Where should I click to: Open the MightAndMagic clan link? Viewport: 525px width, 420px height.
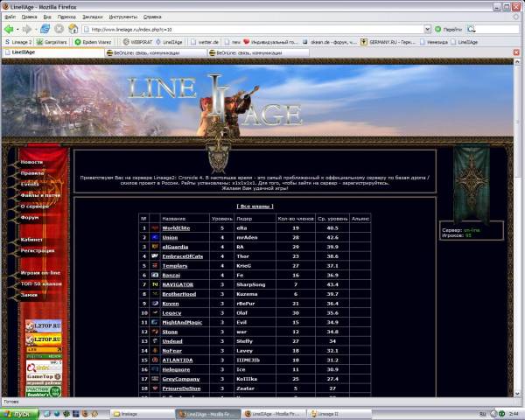tap(182, 323)
